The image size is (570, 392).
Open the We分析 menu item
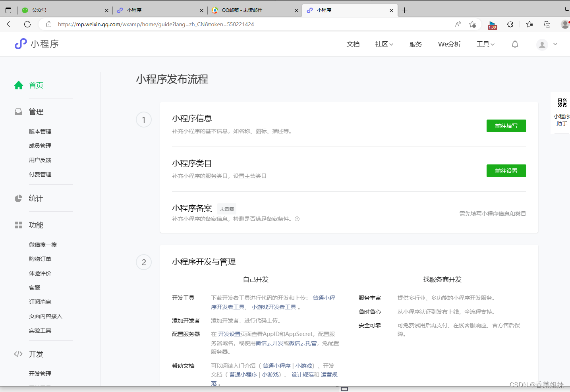(449, 44)
